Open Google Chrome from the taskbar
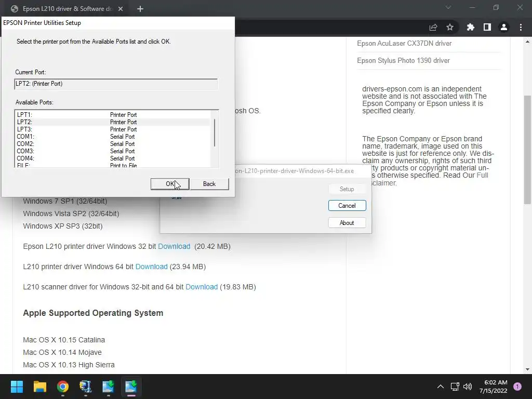This screenshot has height=399, width=532. [63, 387]
